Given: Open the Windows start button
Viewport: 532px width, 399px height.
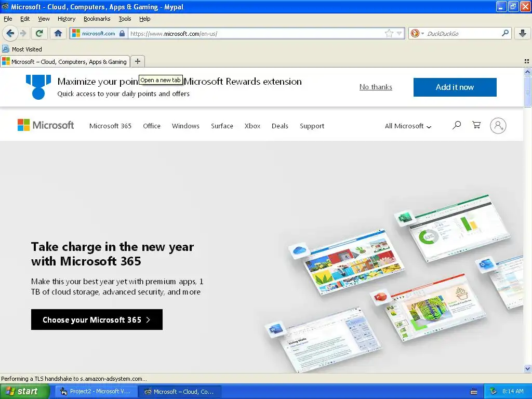Looking at the screenshot, I should 24,391.
